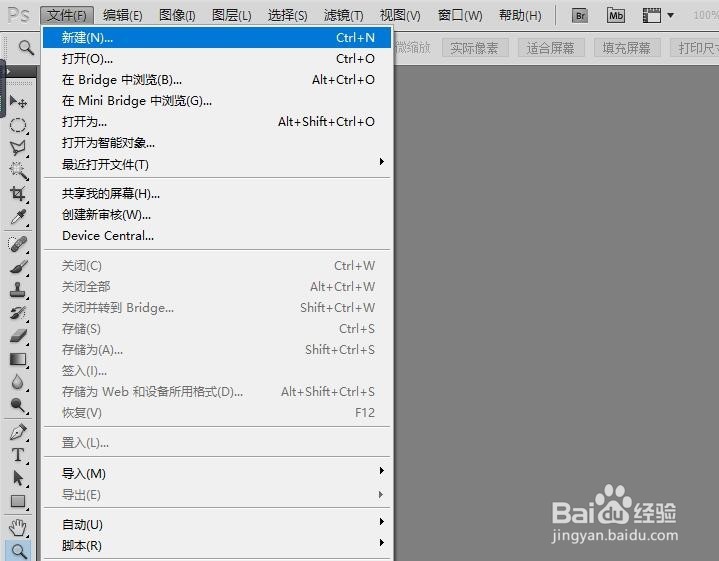Open the 滤镜(T) menu
719x561 pixels.
(x=343, y=16)
